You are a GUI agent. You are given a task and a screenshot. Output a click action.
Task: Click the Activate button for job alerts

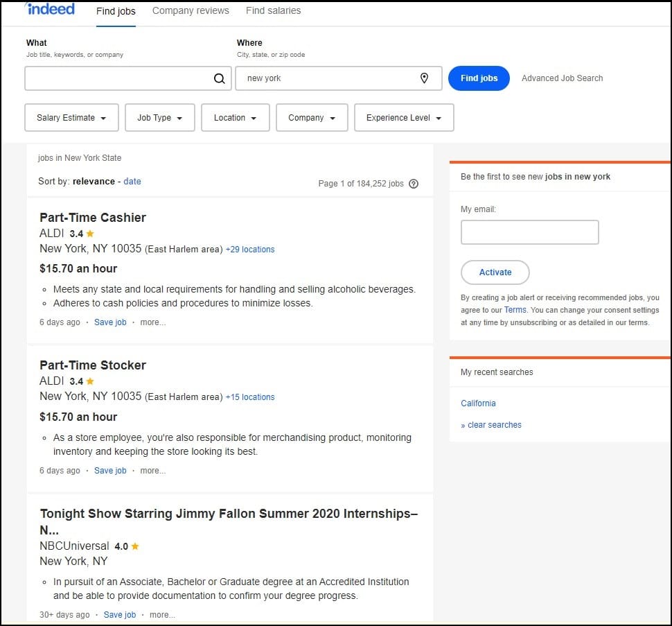coord(495,272)
